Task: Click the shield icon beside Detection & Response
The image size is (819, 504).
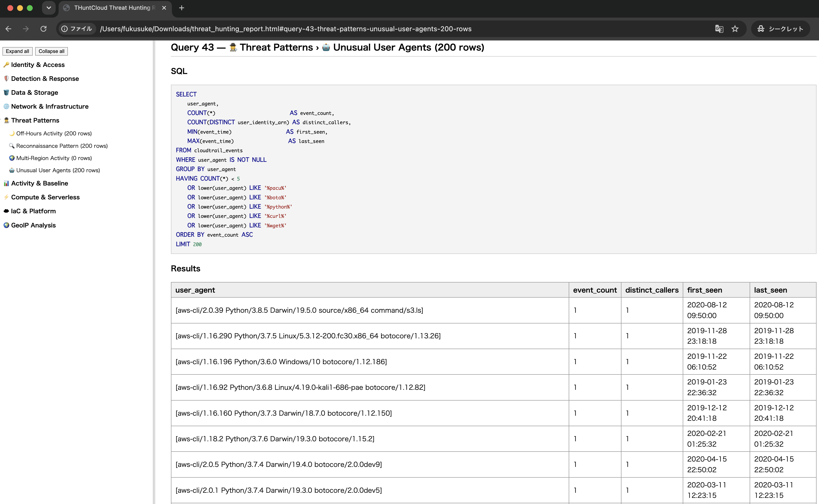Action: pyautogui.click(x=6, y=79)
